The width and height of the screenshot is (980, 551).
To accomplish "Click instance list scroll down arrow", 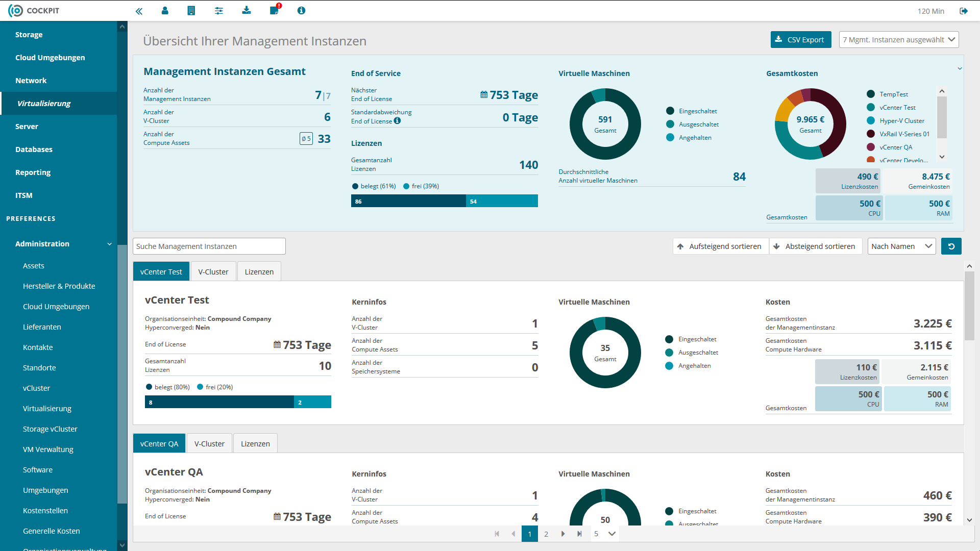I will tap(969, 520).
